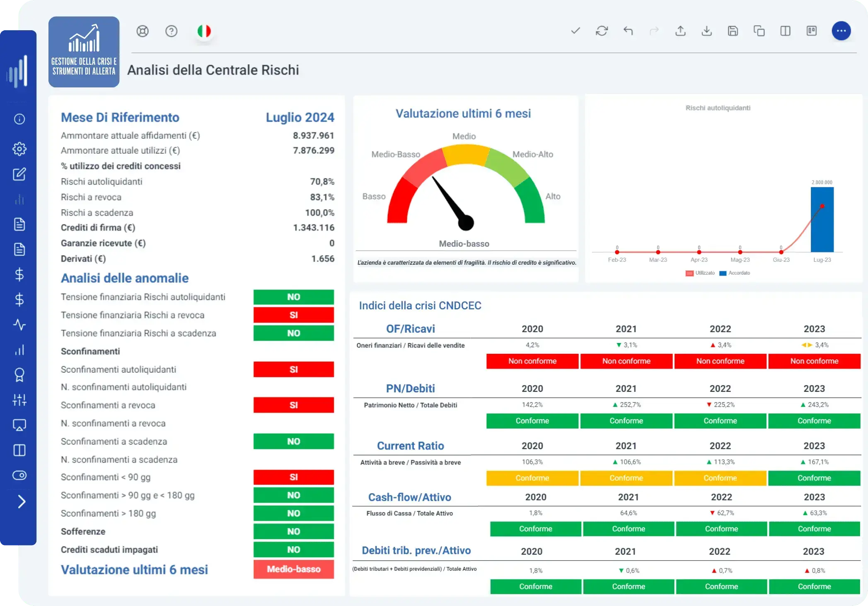
Task: Open the columns layout sidebar icon
Action: point(19,450)
